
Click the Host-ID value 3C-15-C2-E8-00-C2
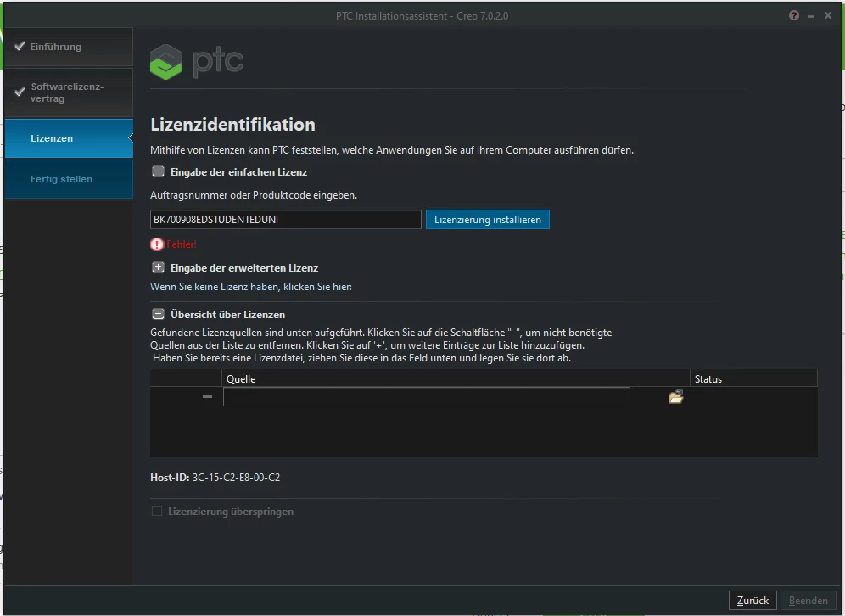click(236, 478)
